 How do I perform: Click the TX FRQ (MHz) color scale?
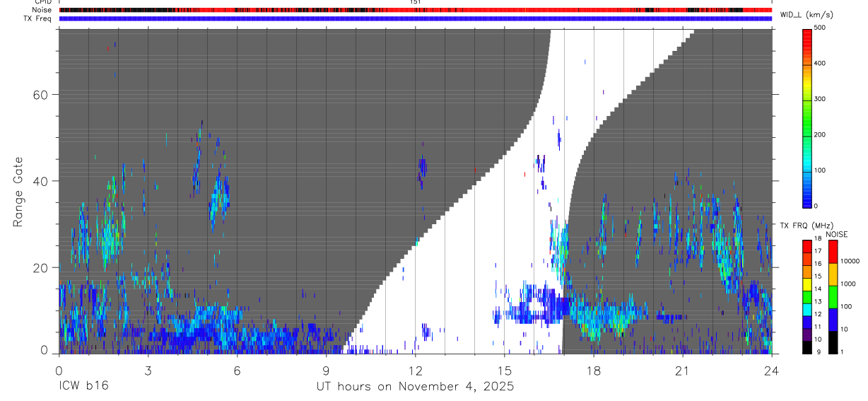tap(807, 297)
